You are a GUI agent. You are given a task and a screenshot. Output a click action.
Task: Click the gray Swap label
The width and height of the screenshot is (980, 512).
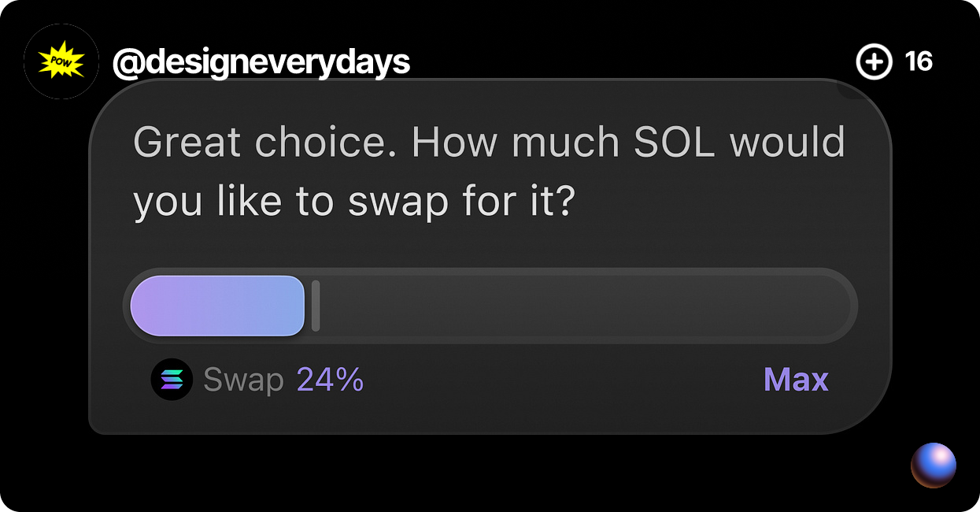[243, 380]
